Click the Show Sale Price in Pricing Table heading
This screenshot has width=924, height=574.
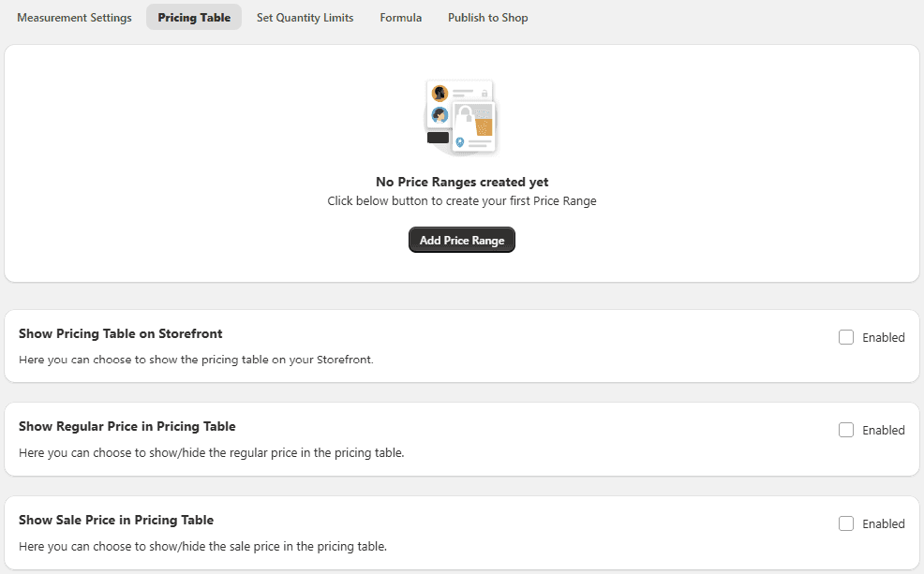point(116,521)
